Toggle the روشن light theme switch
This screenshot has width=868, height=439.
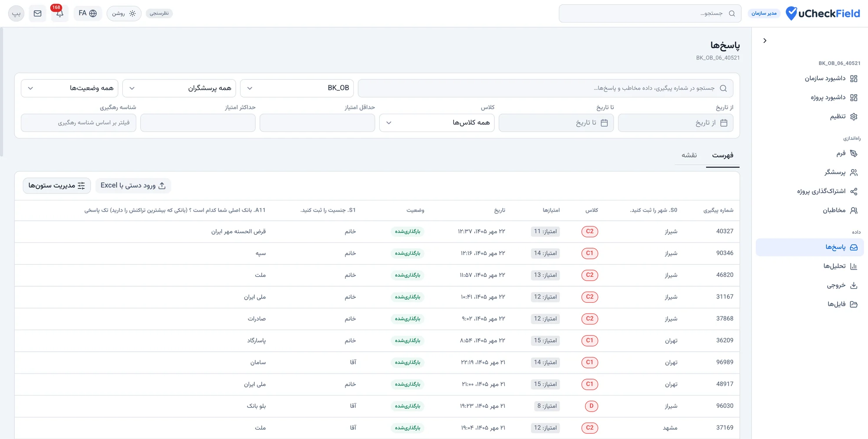124,13
